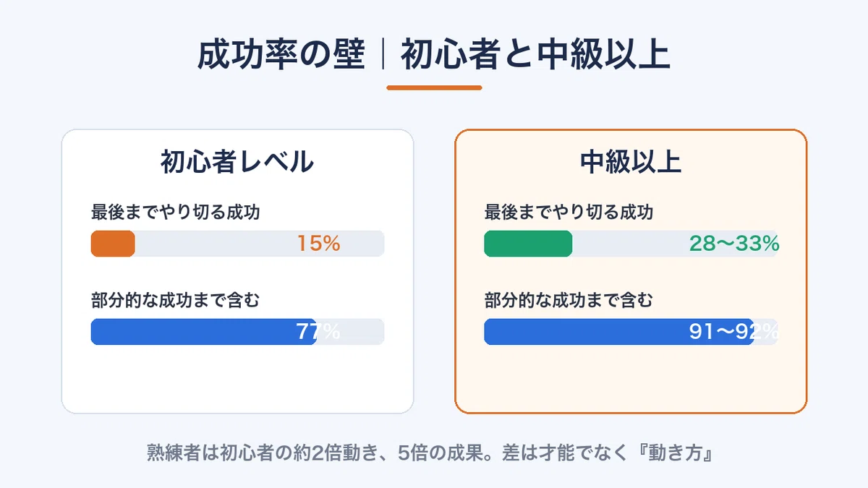The height and width of the screenshot is (488, 868).
Task: Click the footer caption starting with 熟練者は初心者
Action: pos(432,455)
